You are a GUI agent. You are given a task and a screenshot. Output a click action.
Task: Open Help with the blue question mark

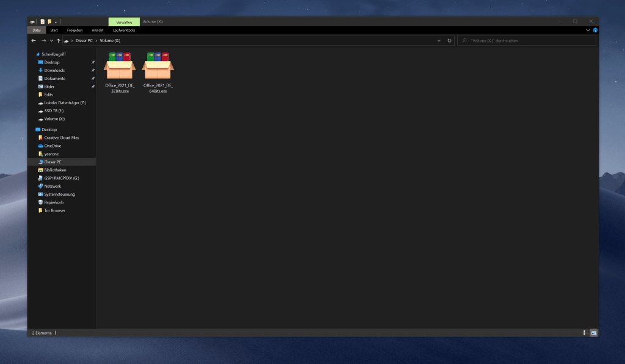595,30
